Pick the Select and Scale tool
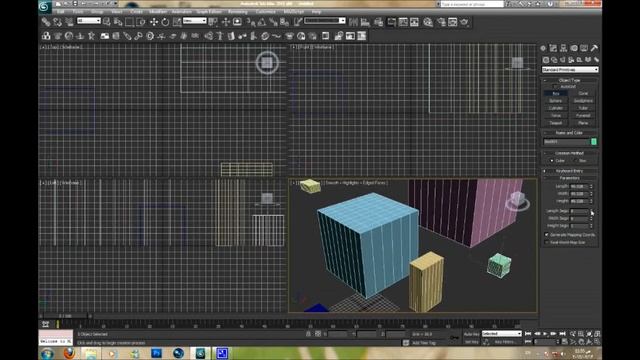 (177, 22)
